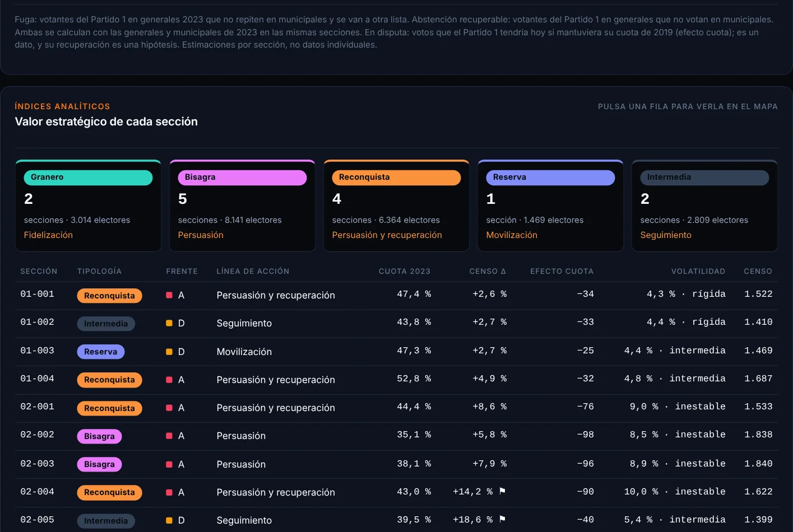Click section code 02-005

click(x=37, y=520)
